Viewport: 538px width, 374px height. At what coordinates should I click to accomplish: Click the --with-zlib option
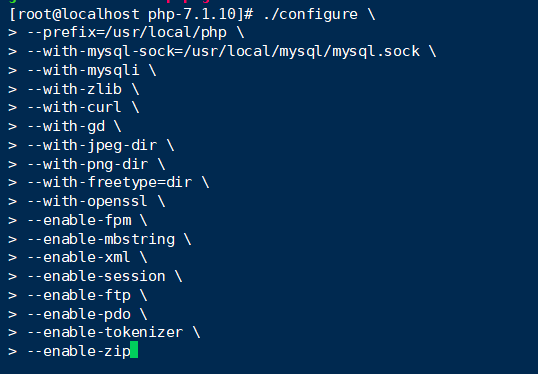point(74,89)
